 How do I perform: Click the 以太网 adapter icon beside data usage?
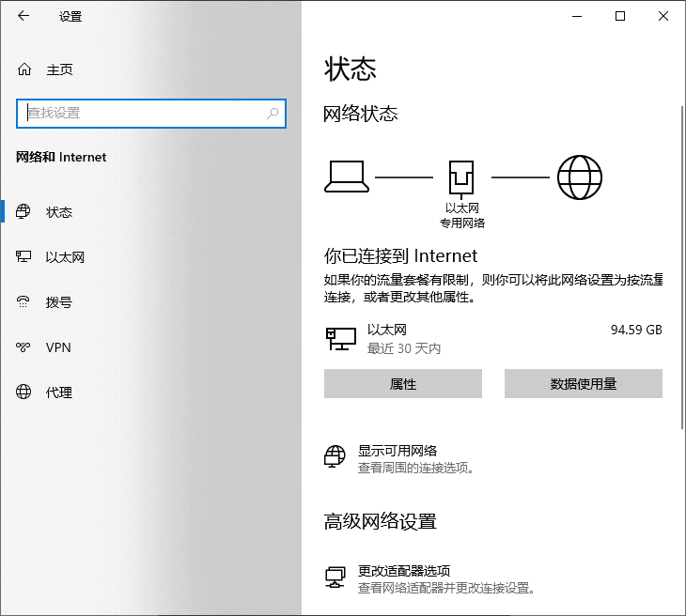coord(341,339)
